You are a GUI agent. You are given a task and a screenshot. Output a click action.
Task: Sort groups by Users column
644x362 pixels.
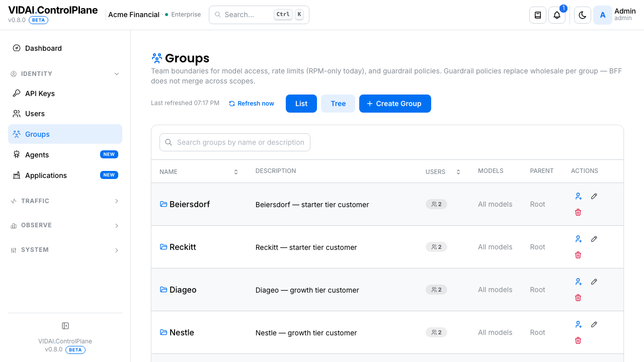click(x=443, y=172)
